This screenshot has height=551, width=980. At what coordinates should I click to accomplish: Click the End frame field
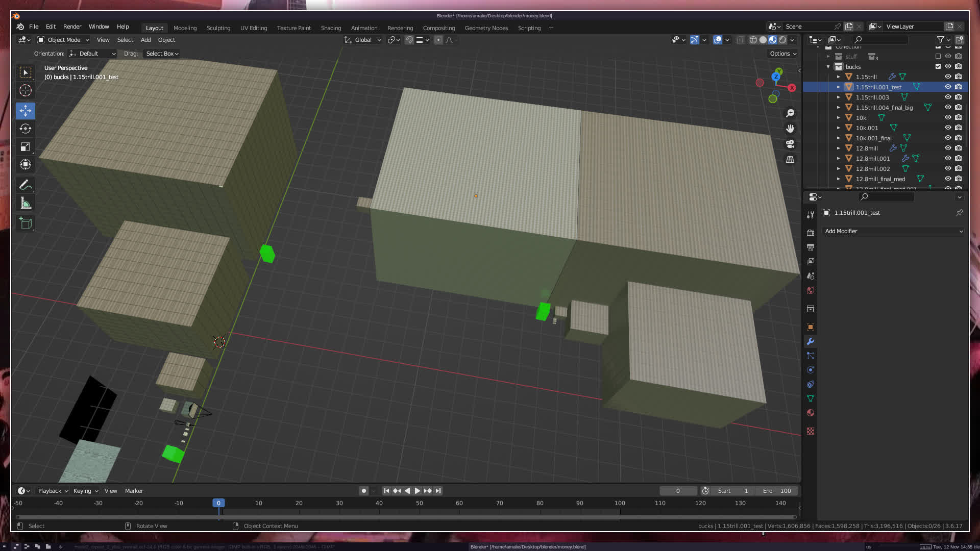click(777, 491)
